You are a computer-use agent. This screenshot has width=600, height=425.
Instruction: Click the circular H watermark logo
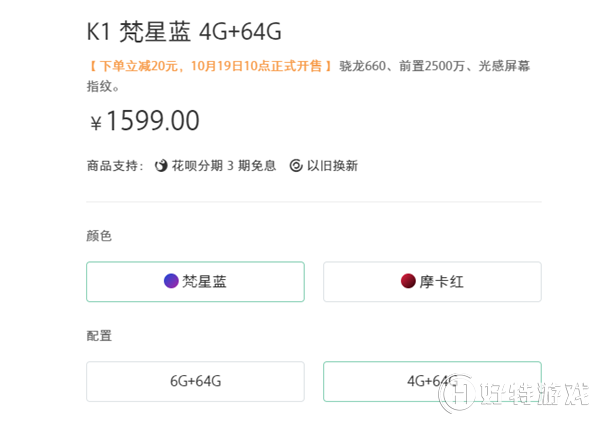(x=457, y=394)
